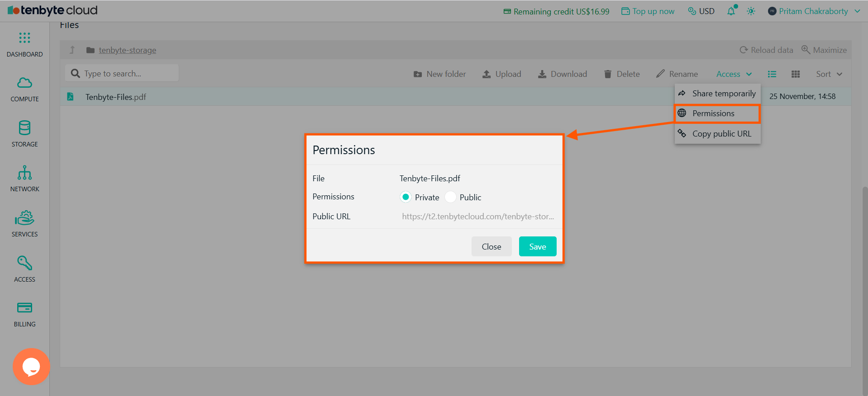Click Top up now link

(648, 11)
